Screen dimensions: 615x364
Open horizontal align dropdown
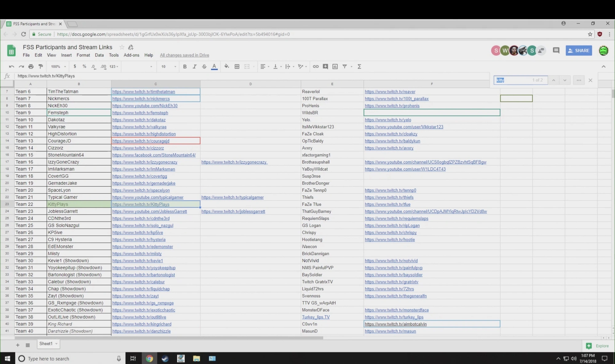(264, 66)
